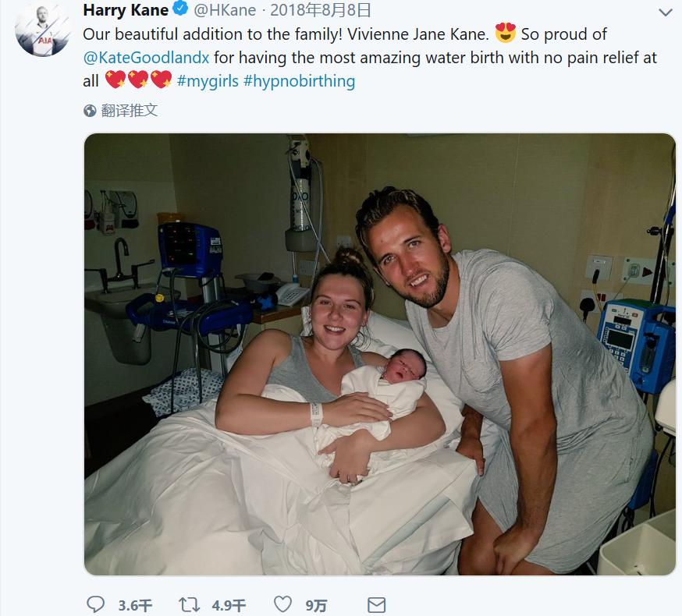This screenshot has width=682, height=616.
Task: Open the hospital family photo attachment
Action: 379,354
